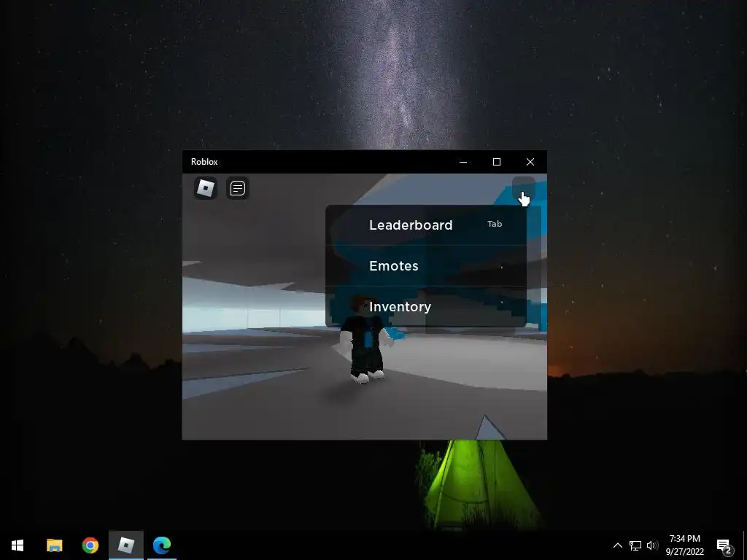Viewport: 747px width, 560px height.
Task: Open Inventory from the dropdown menu
Action: (x=426, y=307)
